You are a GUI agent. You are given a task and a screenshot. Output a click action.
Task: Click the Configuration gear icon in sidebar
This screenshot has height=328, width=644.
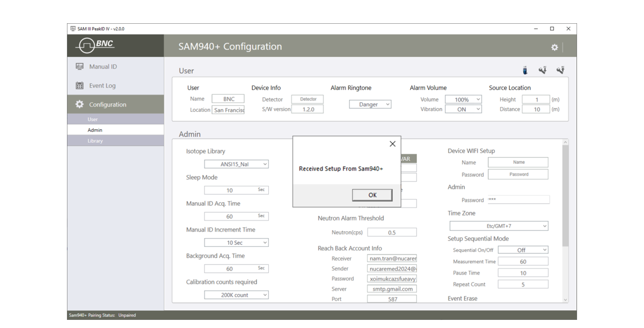pyautogui.click(x=80, y=104)
